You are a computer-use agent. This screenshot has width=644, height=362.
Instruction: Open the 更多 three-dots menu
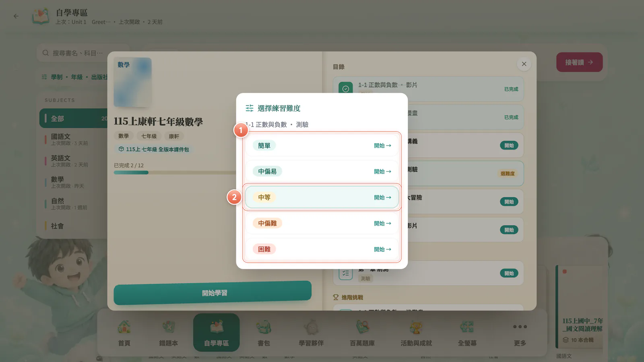pos(520,333)
